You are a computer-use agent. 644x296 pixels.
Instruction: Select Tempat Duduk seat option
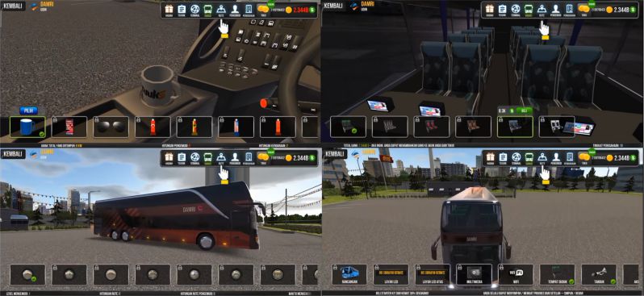[x=558, y=274]
